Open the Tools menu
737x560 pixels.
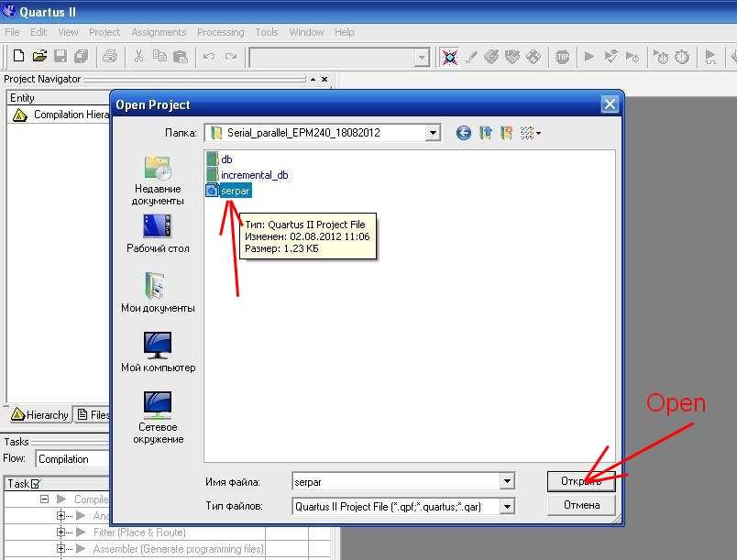pyautogui.click(x=267, y=32)
